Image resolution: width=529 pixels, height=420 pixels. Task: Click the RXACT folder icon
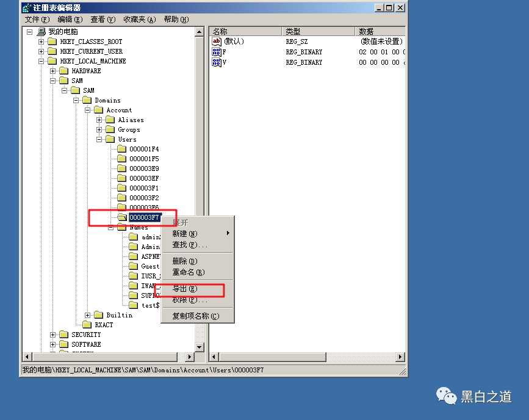[x=87, y=325]
